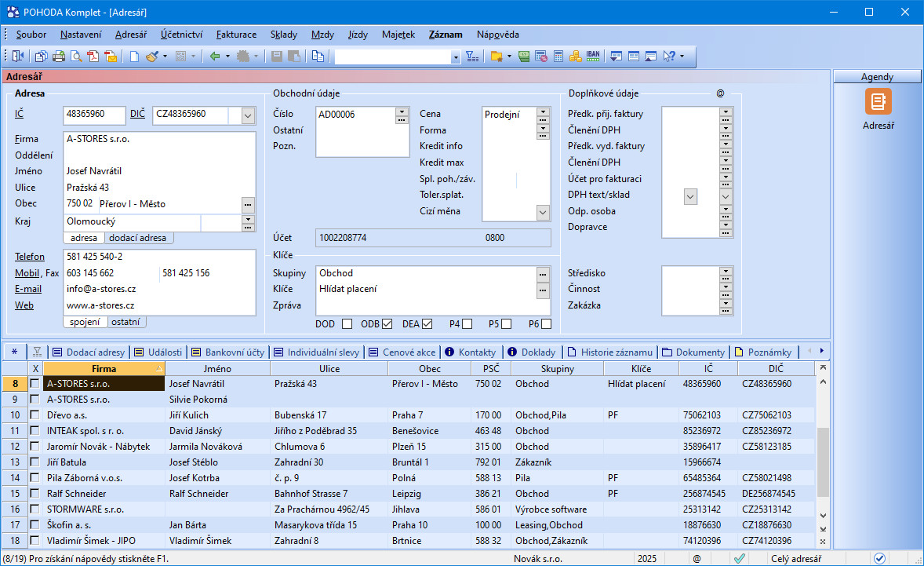Expand the DPH text/sklad dropdown
This screenshot has height=566, width=924.
point(690,196)
